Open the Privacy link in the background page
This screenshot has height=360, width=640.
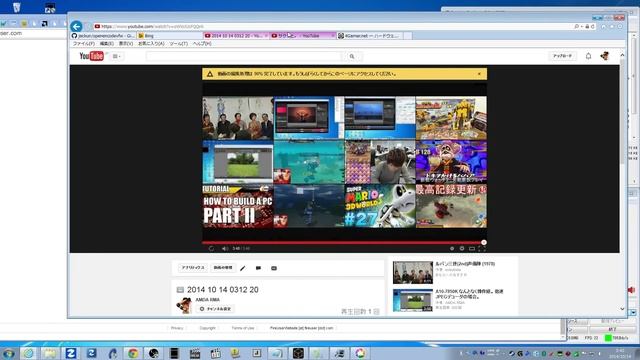[177, 328]
